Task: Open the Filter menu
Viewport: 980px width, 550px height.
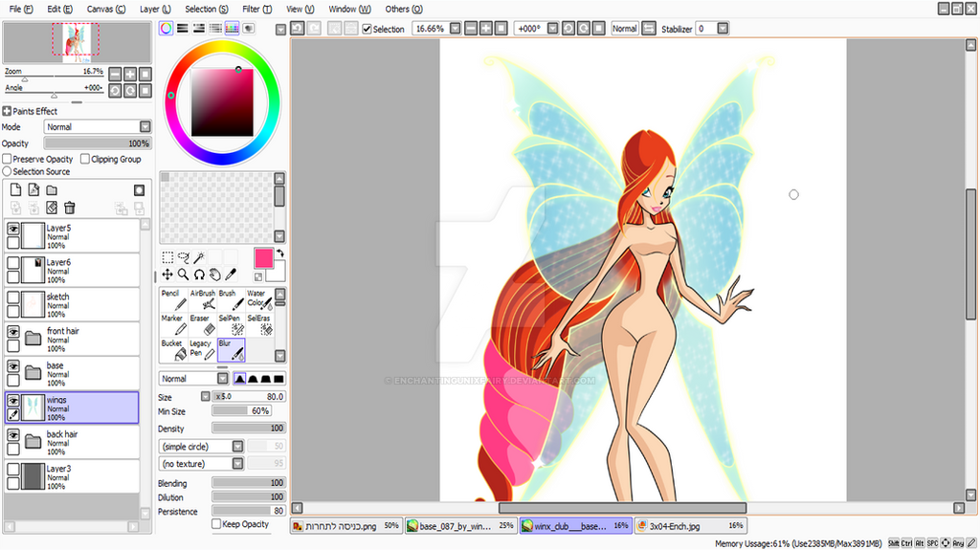Action: (256, 9)
